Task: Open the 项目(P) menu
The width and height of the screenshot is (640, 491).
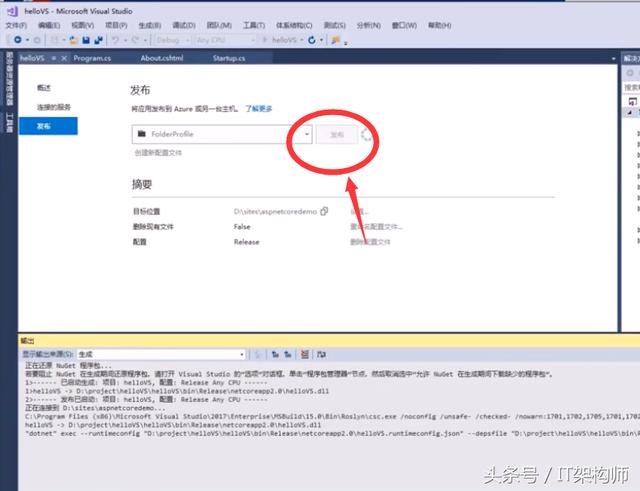Action: 116,25
